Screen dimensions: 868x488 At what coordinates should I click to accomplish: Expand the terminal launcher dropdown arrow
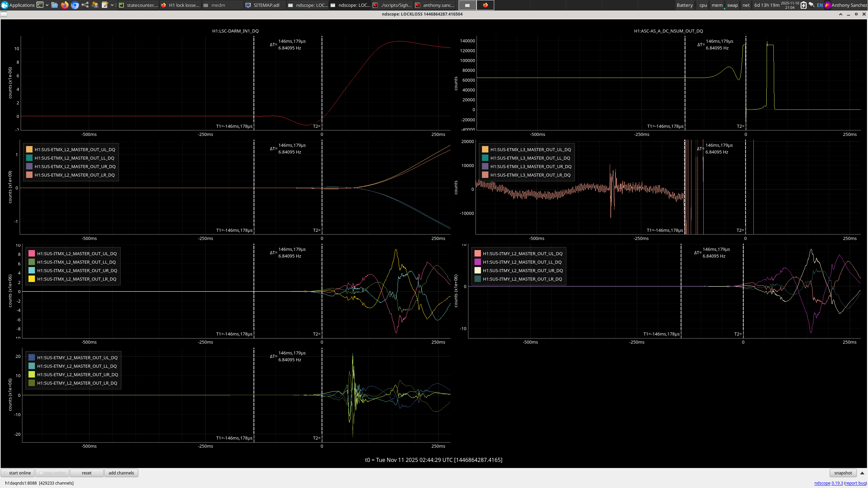tap(47, 5)
